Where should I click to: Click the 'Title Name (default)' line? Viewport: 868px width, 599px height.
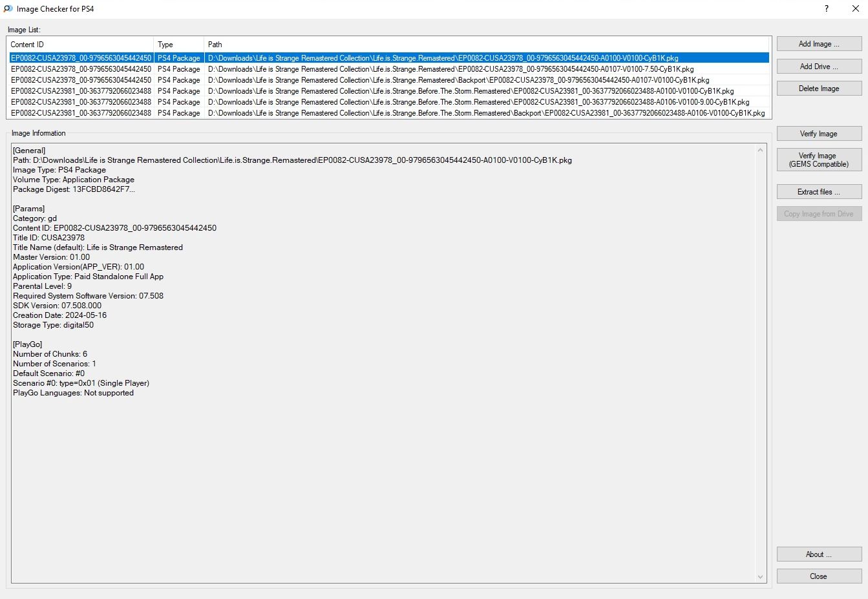(x=98, y=247)
